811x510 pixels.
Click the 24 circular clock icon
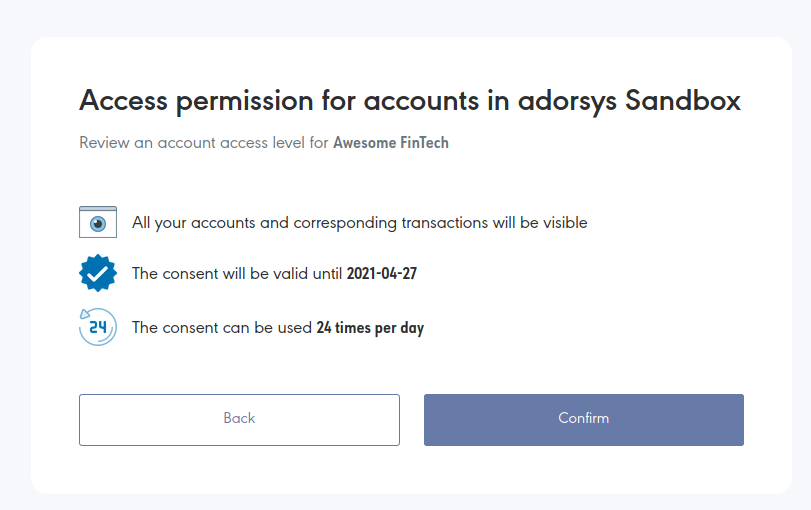tap(98, 327)
